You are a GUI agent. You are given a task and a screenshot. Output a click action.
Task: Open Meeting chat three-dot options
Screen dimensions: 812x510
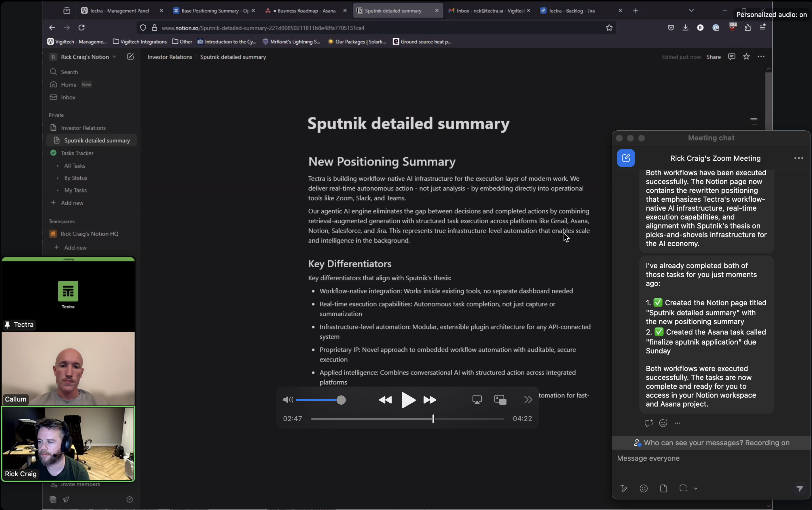[798, 158]
